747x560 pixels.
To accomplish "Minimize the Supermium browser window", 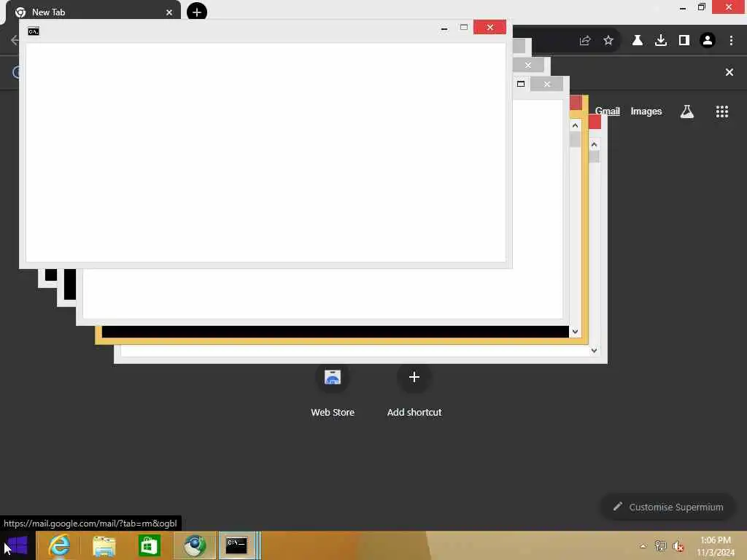I will (x=683, y=7).
